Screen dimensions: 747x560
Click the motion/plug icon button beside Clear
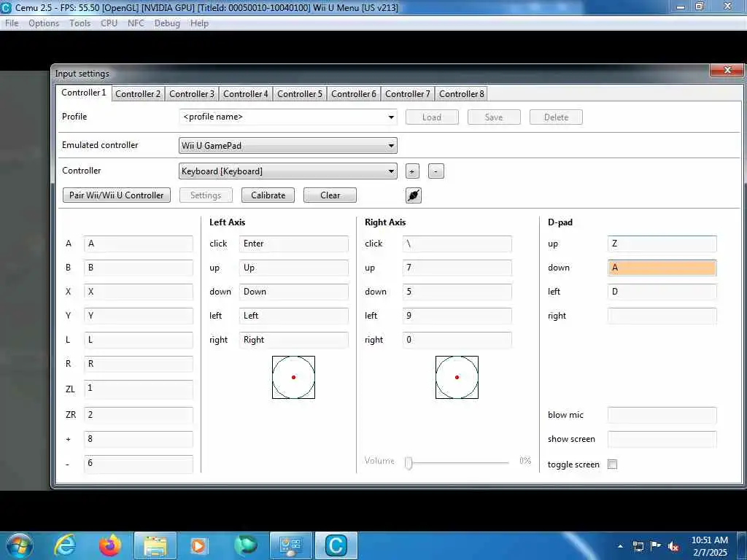click(x=414, y=195)
